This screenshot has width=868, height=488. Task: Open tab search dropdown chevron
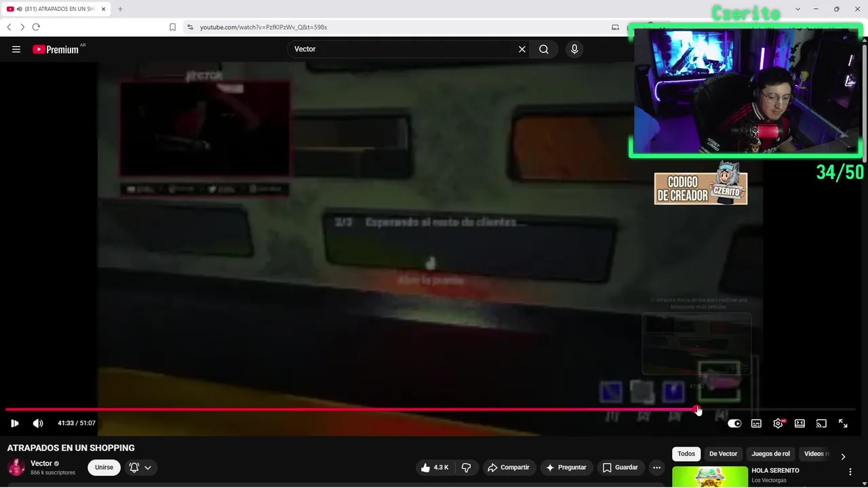797,9
